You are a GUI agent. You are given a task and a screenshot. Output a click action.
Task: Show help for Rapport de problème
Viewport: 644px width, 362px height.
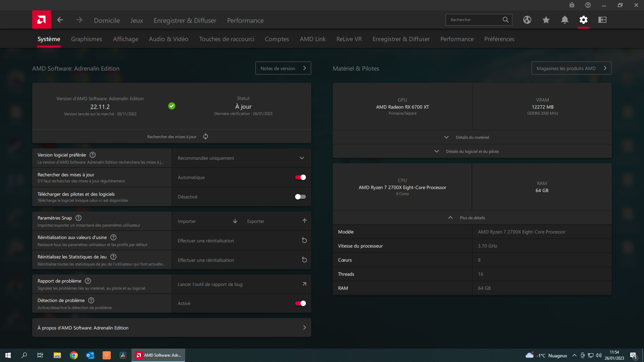click(88, 281)
